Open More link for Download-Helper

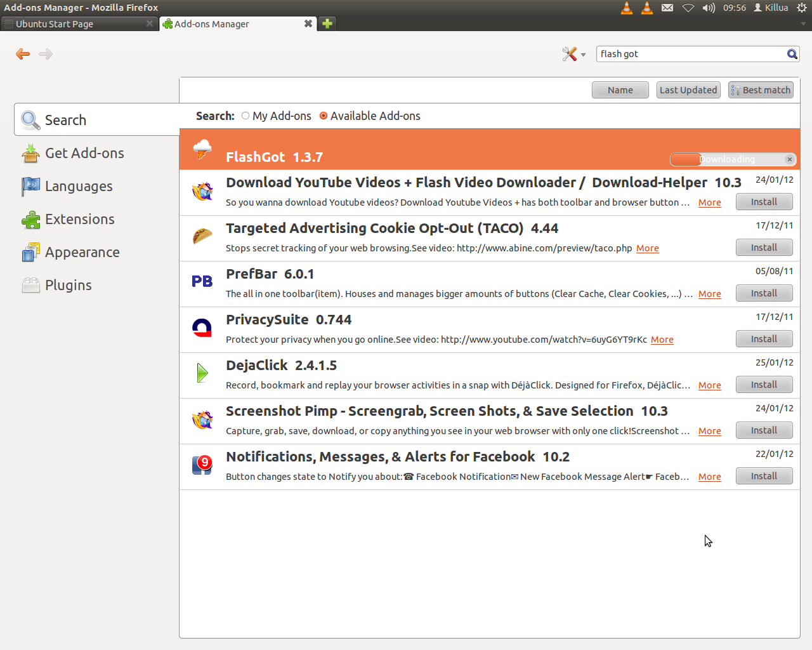(x=710, y=202)
